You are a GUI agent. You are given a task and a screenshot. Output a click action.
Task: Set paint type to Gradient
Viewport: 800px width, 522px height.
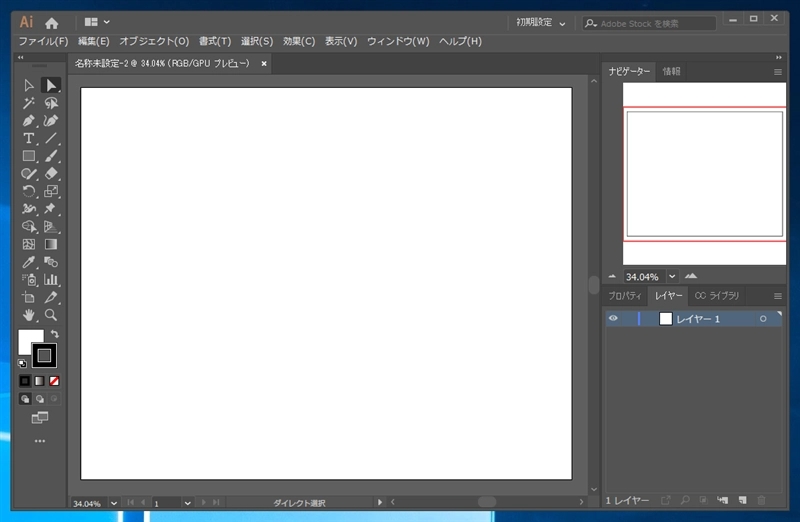point(39,381)
